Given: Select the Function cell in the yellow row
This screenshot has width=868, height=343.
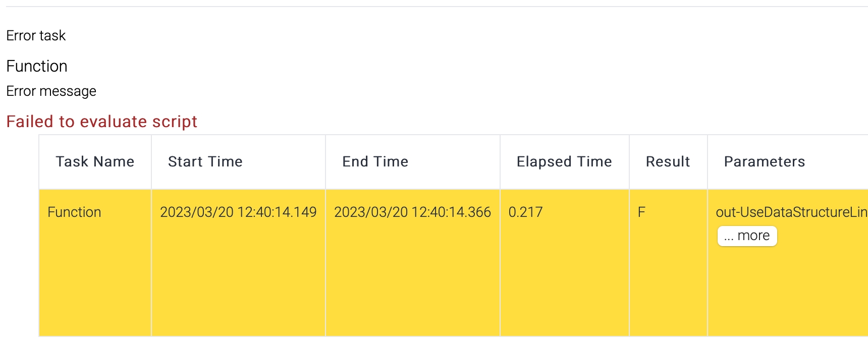Looking at the screenshot, I should pyautogui.click(x=74, y=212).
